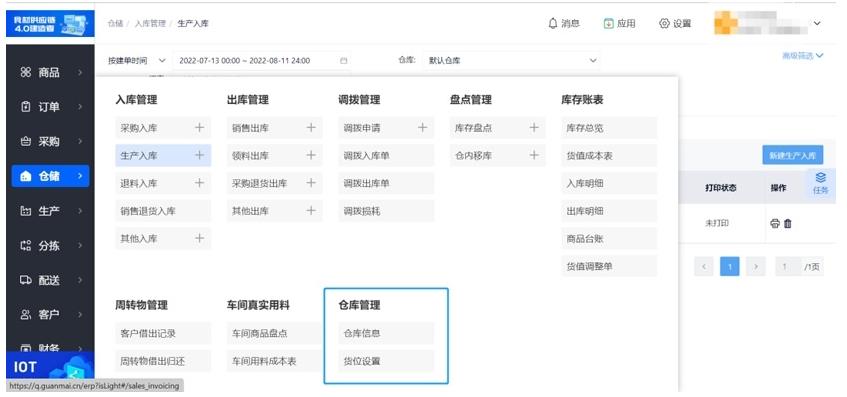Open 调拨损耗 in 调拨管理
The width and height of the screenshot is (847, 397).
[386, 211]
